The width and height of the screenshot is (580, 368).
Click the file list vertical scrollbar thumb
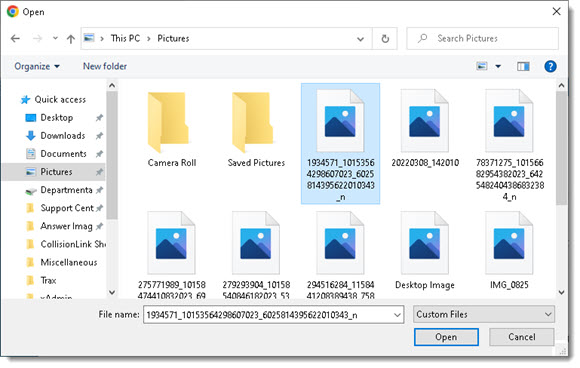(x=562, y=148)
